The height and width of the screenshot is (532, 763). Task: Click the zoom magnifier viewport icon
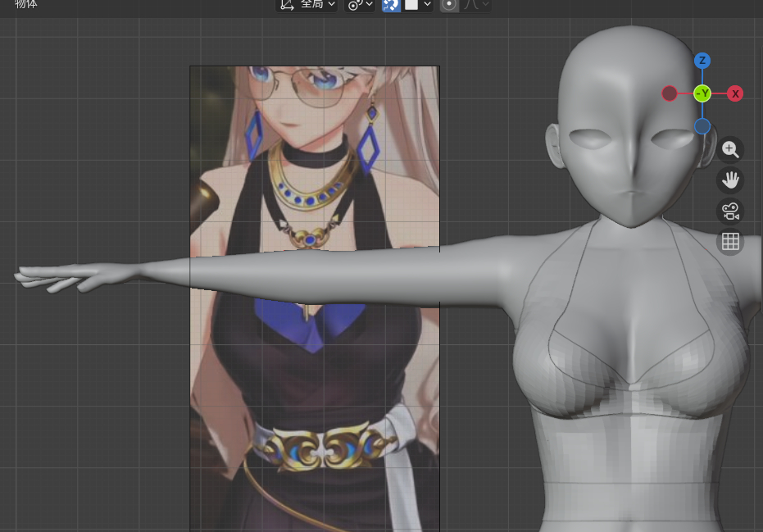(x=730, y=149)
